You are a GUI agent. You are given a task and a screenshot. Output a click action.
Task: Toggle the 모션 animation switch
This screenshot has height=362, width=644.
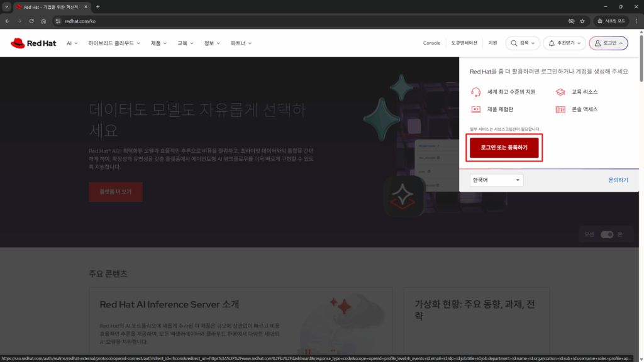click(x=606, y=234)
